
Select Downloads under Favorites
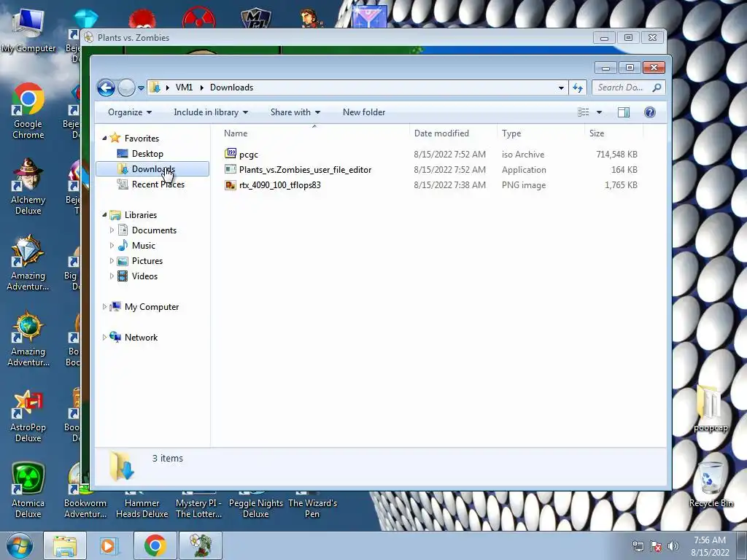pos(152,169)
